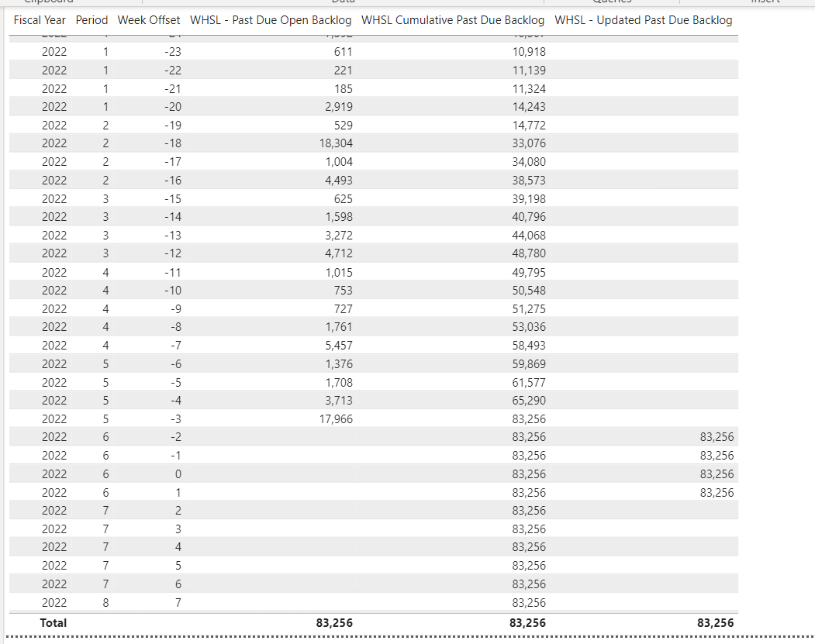Click the Total value under Past Due Open Backlog
This screenshot has width=815, height=644.
[x=334, y=623]
